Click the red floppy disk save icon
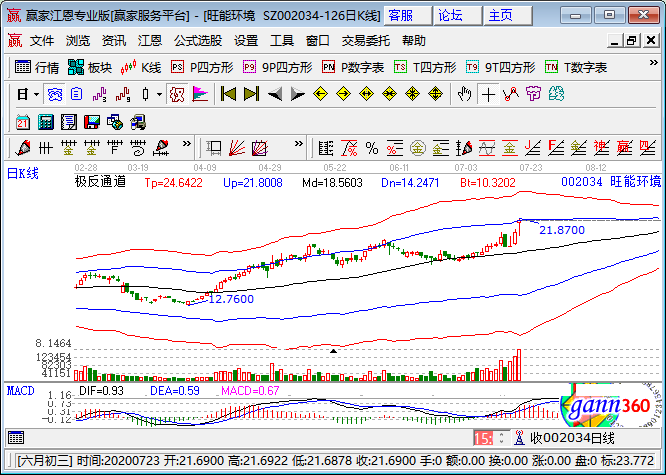This screenshot has height=475, width=666. click(91, 122)
